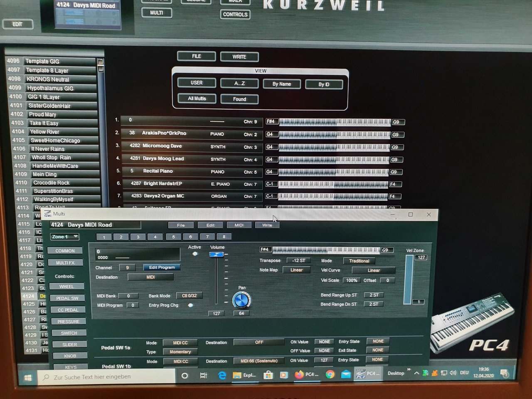Select the By Name view button
Screen dimensions: 532x399
click(x=282, y=84)
